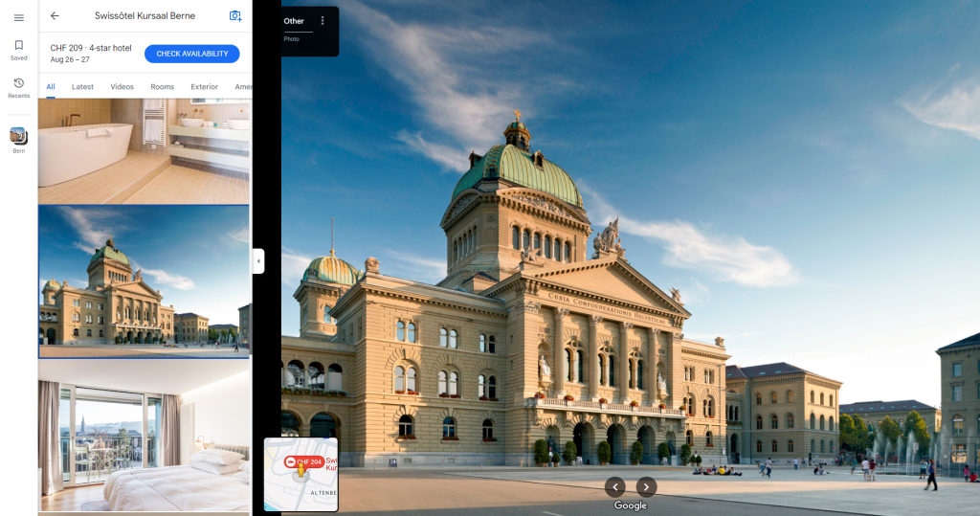Screen dimensions: 980x516
Task: Click the Check Availability button
Action: coord(191,54)
